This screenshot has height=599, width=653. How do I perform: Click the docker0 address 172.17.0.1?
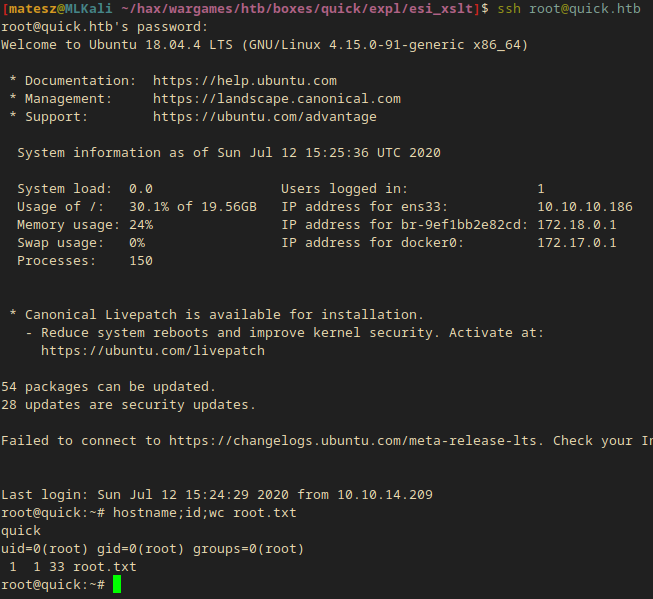pos(577,243)
